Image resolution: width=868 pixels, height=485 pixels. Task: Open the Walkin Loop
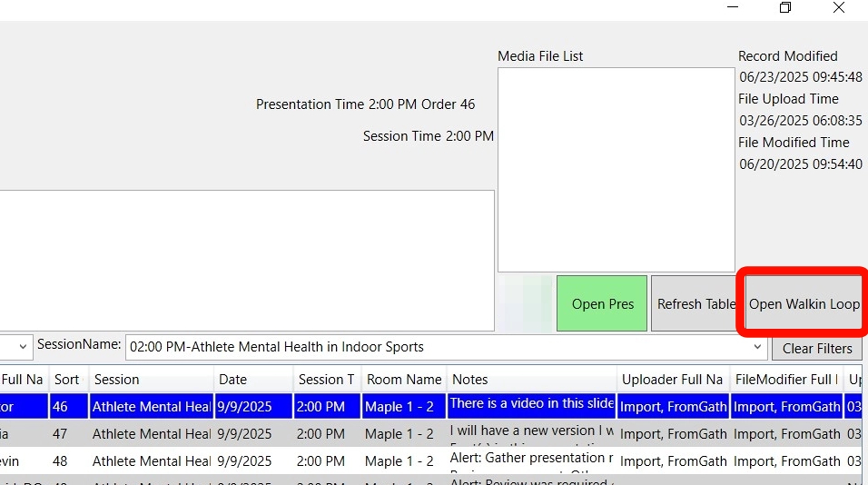click(804, 303)
